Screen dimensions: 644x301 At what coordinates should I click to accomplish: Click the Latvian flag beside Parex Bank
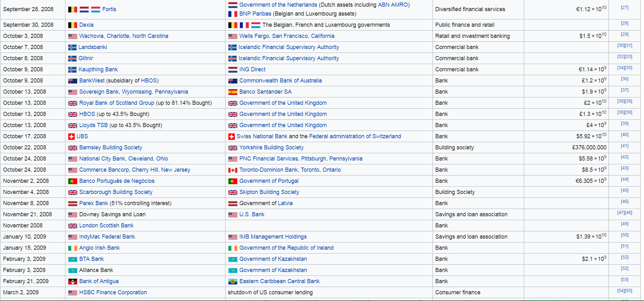tap(73, 204)
